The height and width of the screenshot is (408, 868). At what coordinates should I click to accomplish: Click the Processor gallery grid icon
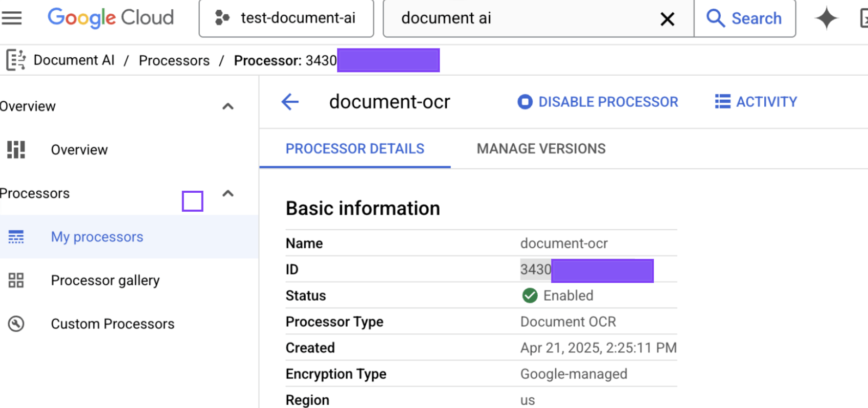point(16,280)
